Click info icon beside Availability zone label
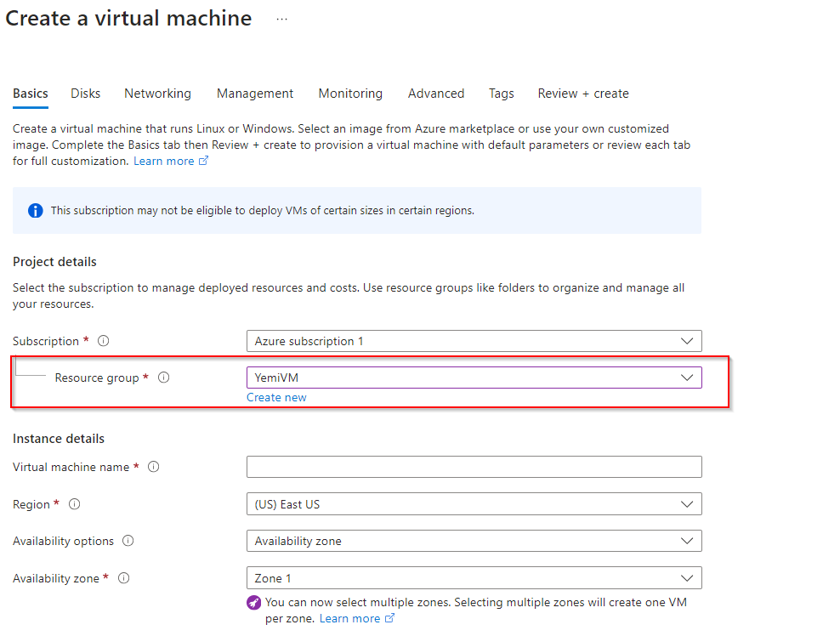This screenshot has width=840, height=636. click(x=124, y=578)
